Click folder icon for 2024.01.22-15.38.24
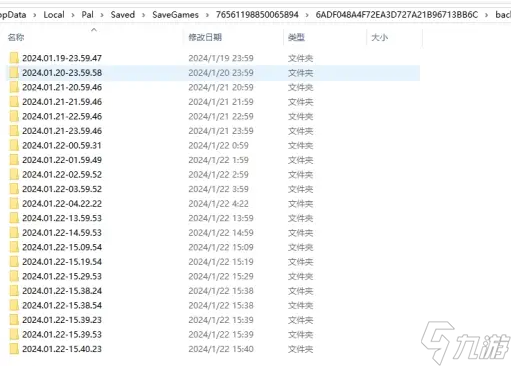Image resolution: width=511 pixels, height=366 pixels. [x=14, y=291]
